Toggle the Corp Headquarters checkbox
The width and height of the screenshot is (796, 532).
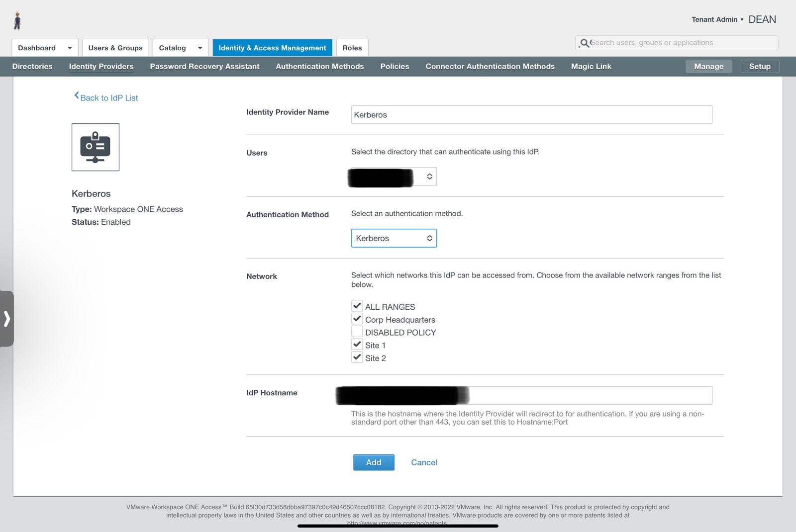click(357, 319)
